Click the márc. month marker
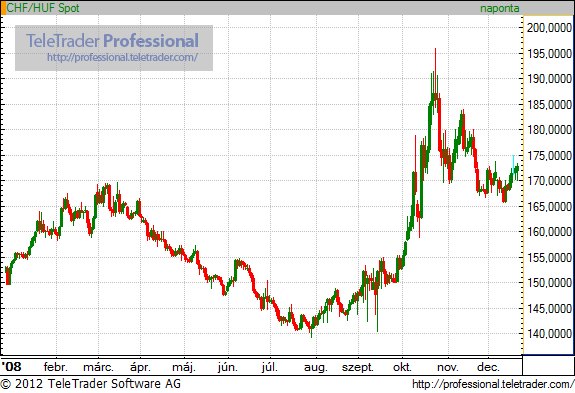The width and height of the screenshot is (575, 393). click(98, 367)
